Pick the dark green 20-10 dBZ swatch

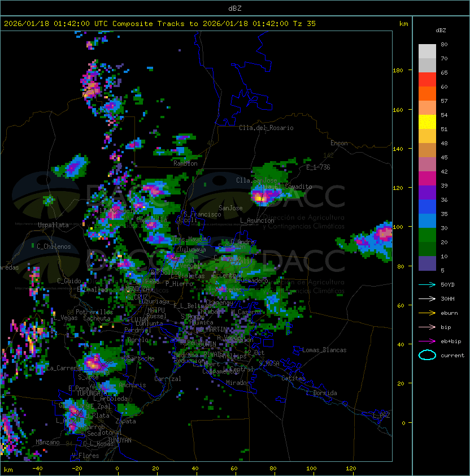point(427,249)
